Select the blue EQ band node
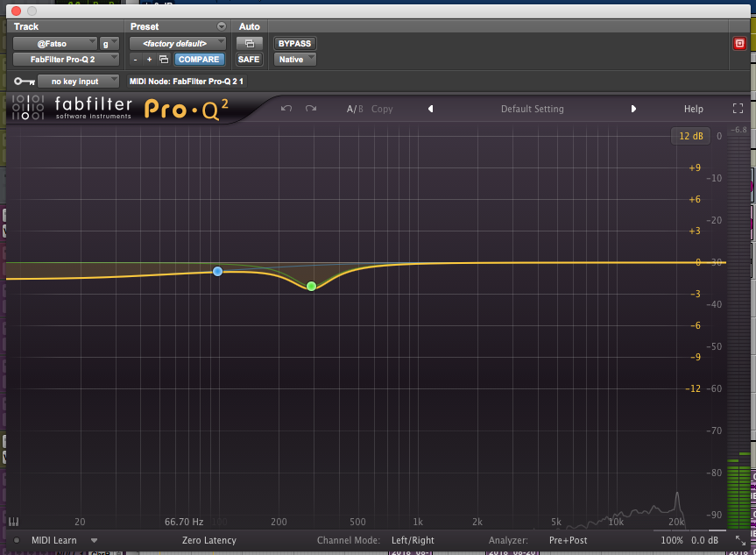756x555 pixels. [217, 271]
